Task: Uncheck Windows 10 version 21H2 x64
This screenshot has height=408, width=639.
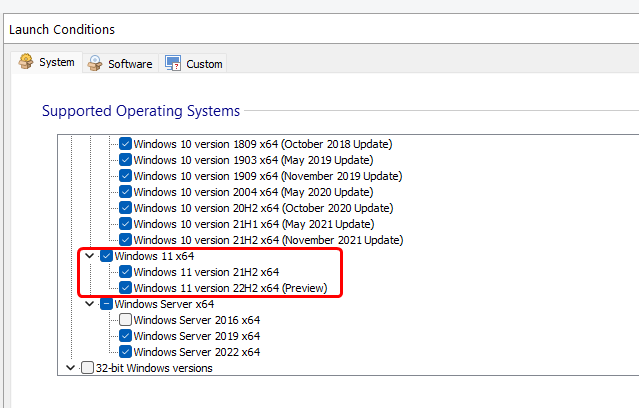Action: pyautogui.click(x=125, y=240)
